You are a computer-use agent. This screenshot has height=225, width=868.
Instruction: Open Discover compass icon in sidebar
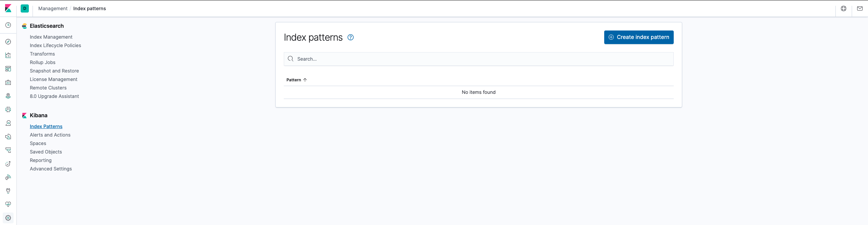[x=8, y=42]
